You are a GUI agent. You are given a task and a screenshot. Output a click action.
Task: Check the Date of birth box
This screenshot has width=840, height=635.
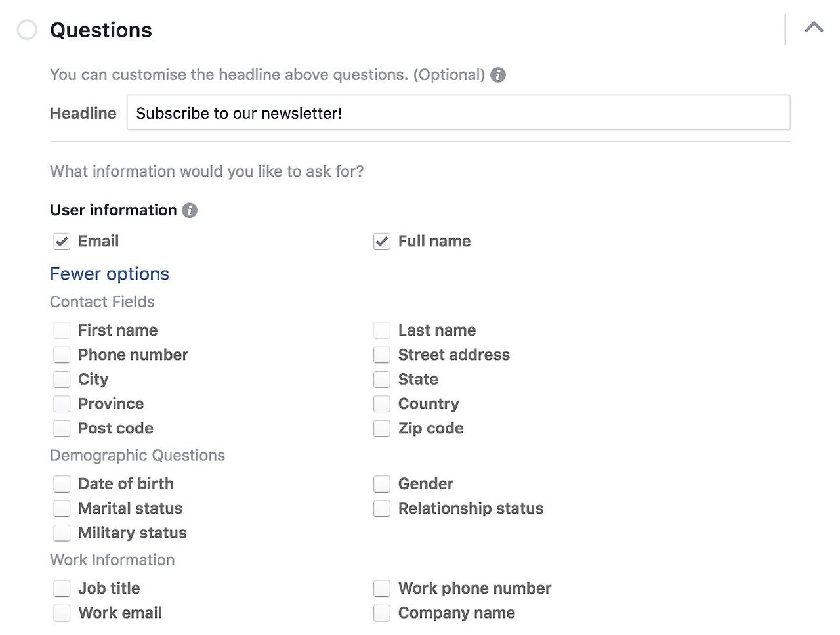[x=62, y=484]
